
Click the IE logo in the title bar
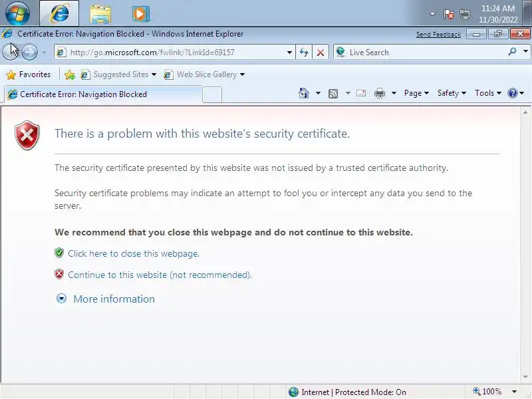pos(7,34)
